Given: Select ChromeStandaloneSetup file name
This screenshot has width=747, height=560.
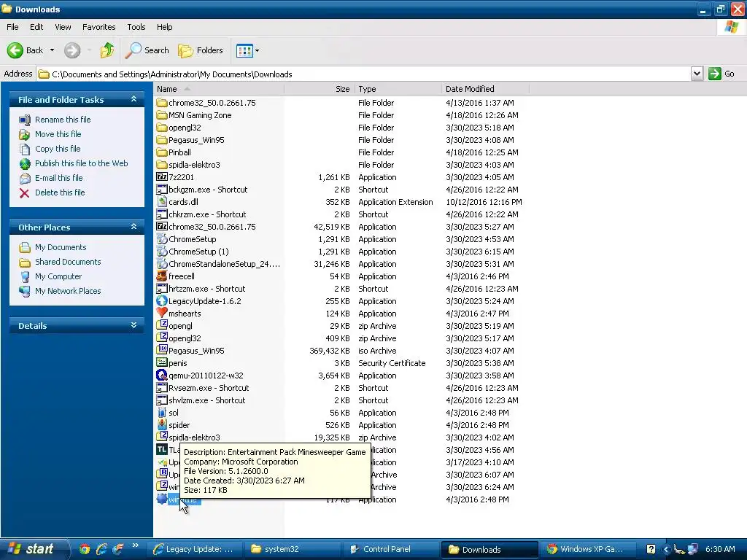Looking at the screenshot, I should coord(224,264).
